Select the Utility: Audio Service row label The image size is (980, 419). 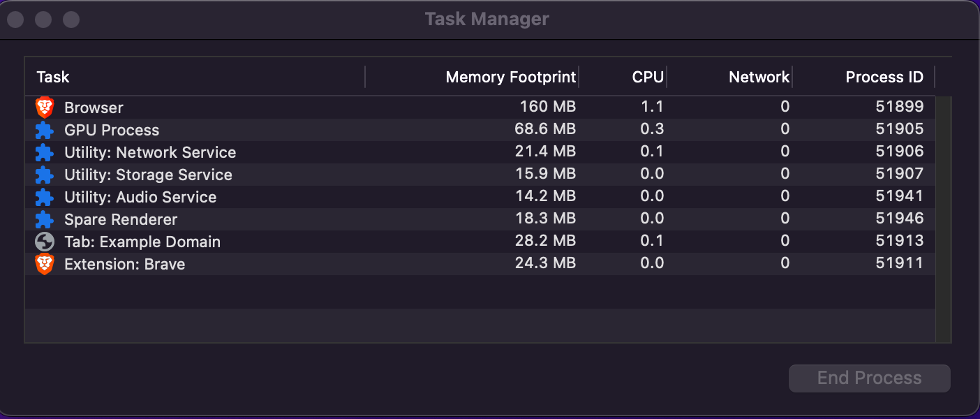tap(140, 197)
